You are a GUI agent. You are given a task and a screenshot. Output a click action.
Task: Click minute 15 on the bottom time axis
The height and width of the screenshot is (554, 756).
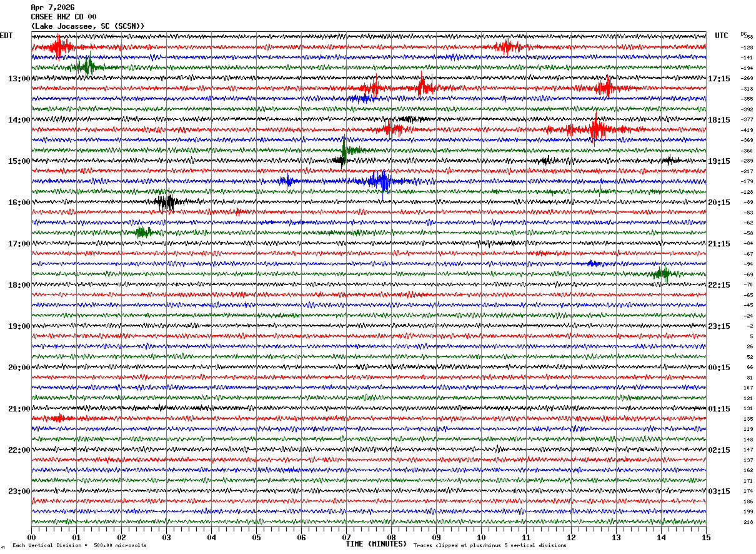coord(706,537)
